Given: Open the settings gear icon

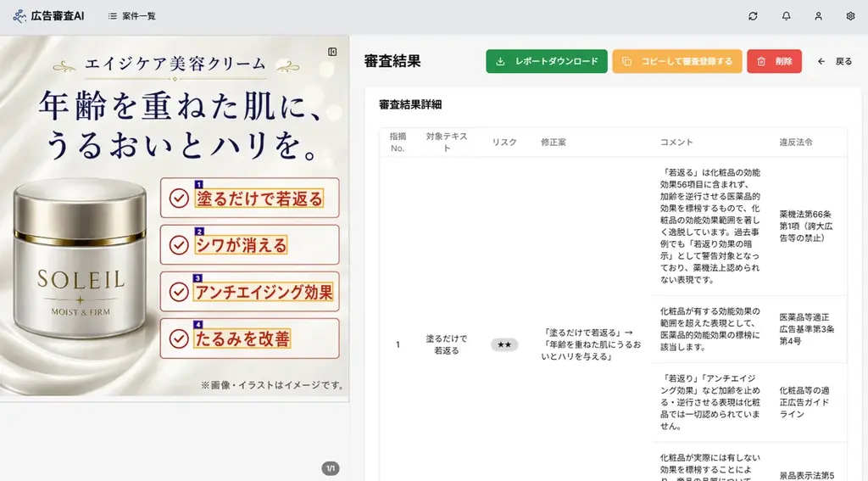Looking at the screenshot, I should pos(850,16).
